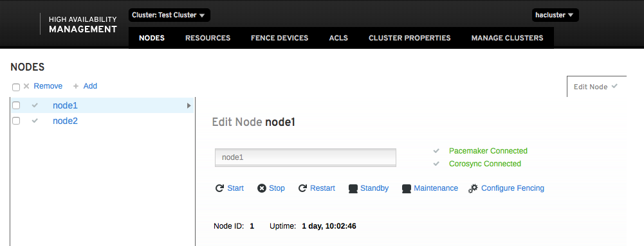Click the Pacemaker Connected checkmark icon
The image size is (644, 246).
[x=436, y=151]
